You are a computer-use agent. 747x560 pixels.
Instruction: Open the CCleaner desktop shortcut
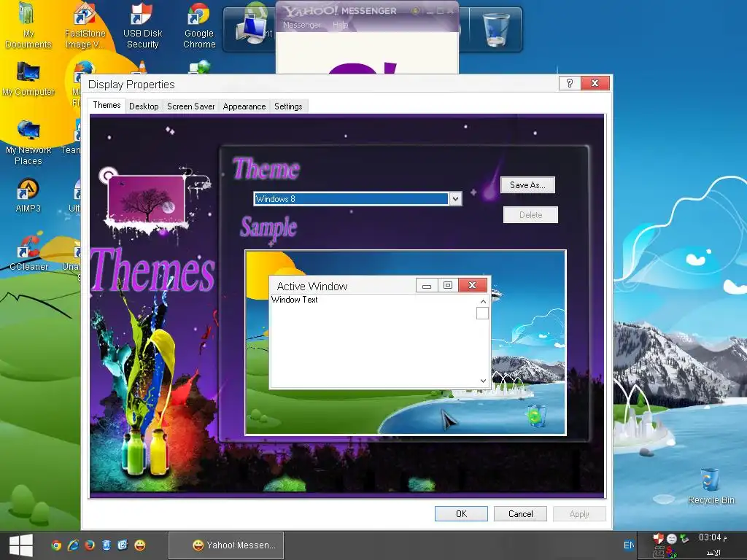[x=28, y=253]
